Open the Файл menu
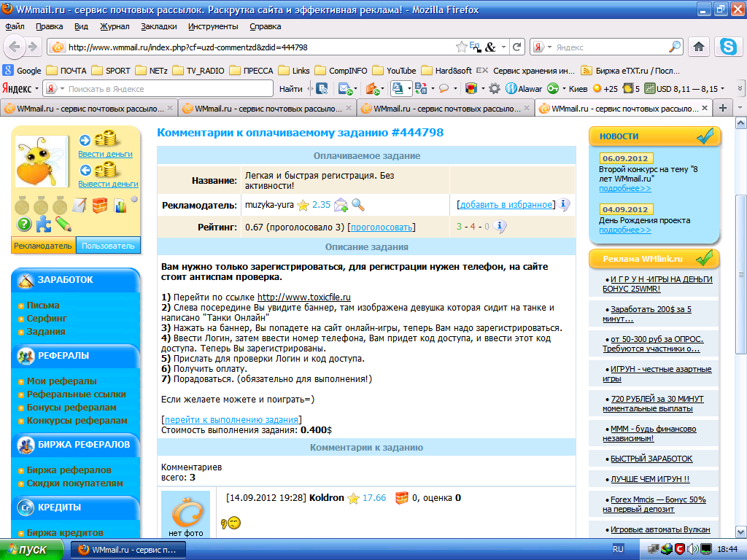 [x=15, y=26]
